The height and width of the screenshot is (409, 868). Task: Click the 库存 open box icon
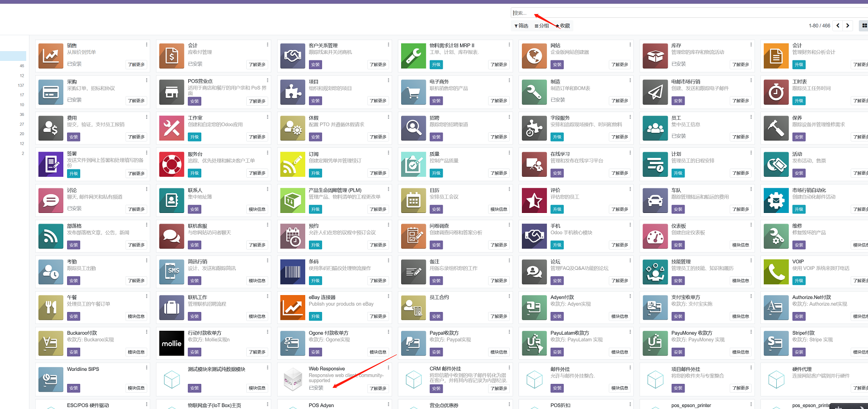coord(655,56)
